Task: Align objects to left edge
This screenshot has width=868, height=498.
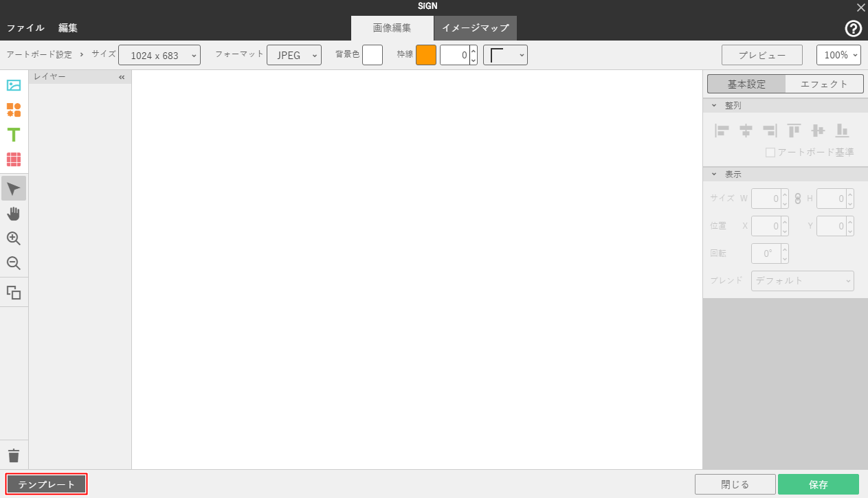Action: click(x=722, y=130)
